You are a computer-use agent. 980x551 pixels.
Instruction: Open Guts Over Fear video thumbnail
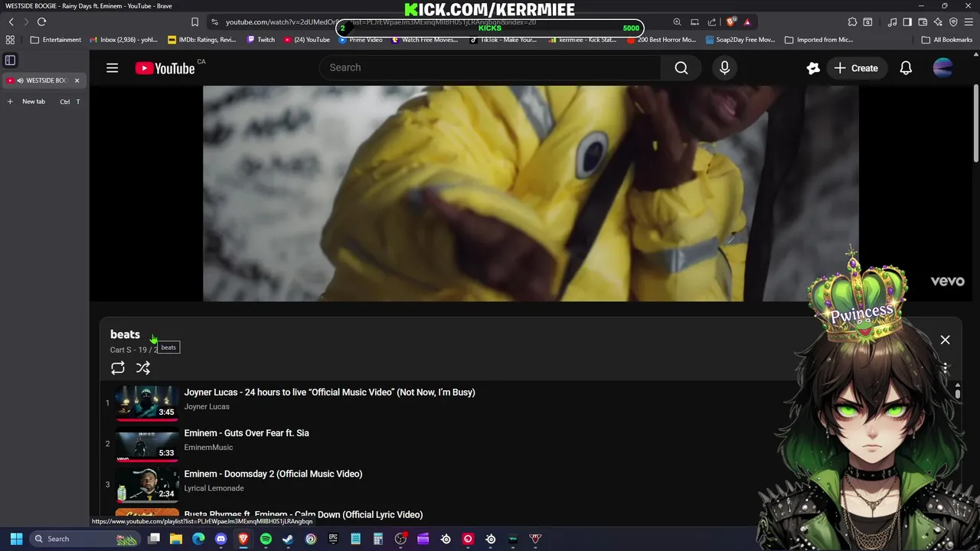147,444
